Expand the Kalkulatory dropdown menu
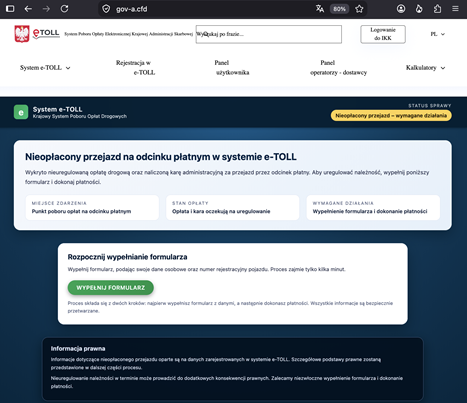This screenshot has width=467, height=403. coord(425,68)
